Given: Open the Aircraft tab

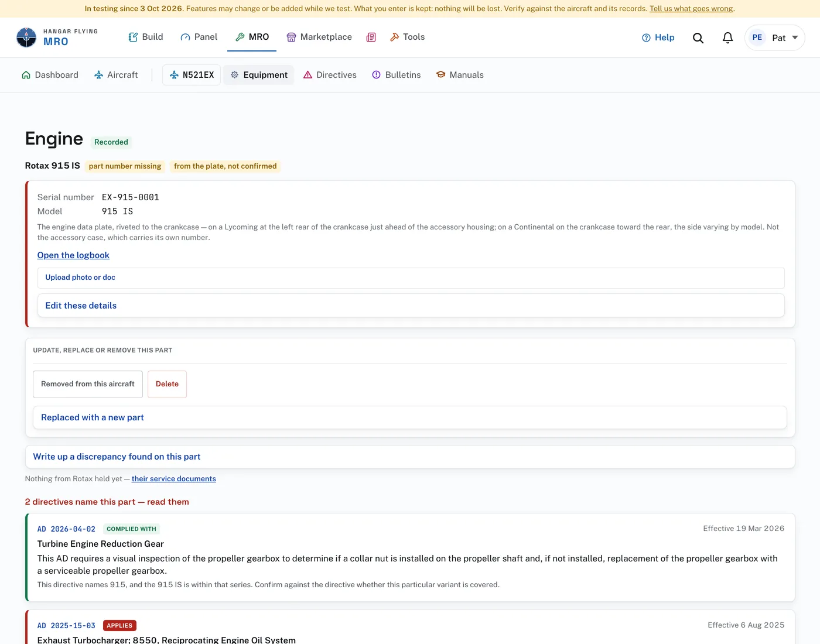Looking at the screenshot, I should click(x=116, y=75).
